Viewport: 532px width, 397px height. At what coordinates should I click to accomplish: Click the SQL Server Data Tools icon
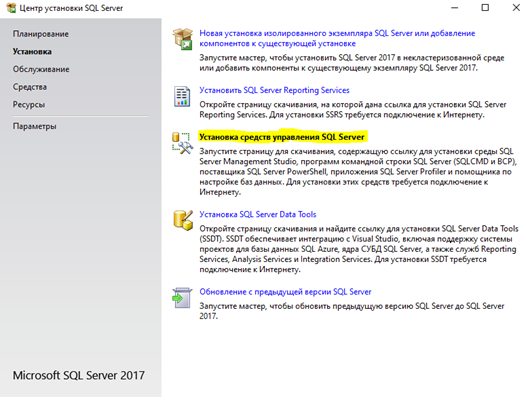[x=183, y=220]
